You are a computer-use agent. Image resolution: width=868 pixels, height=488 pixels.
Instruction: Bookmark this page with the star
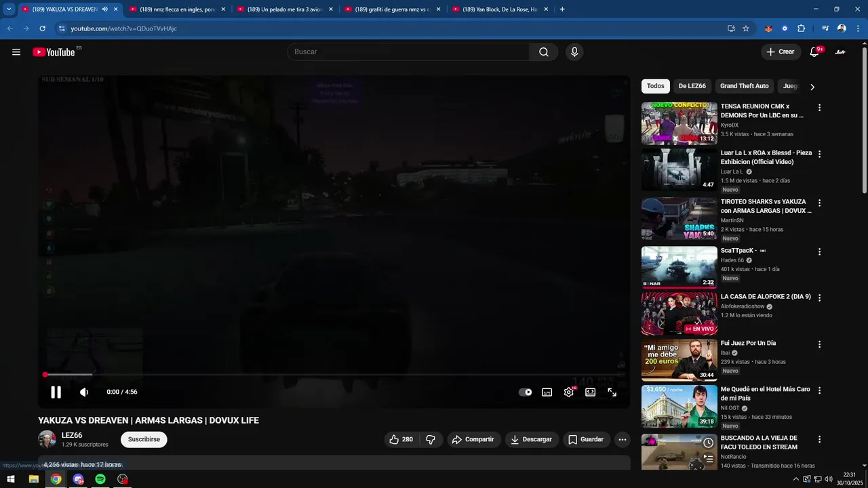[746, 28]
